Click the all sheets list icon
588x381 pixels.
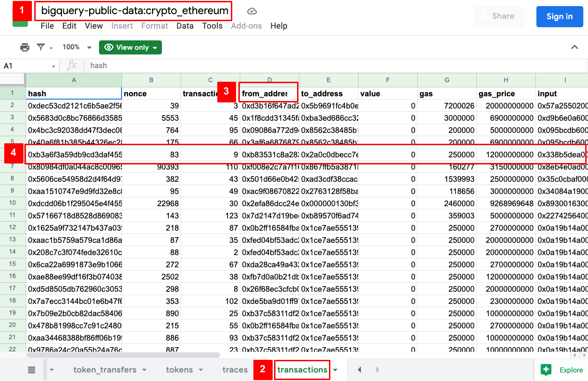click(x=31, y=370)
